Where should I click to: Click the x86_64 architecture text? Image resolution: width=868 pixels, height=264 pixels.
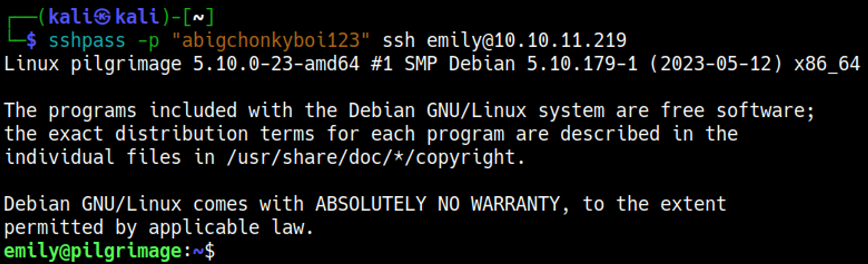[x=827, y=64]
